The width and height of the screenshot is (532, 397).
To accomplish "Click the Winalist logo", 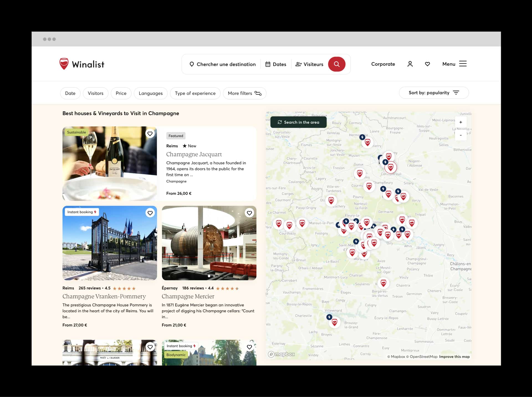I will [82, 64].
